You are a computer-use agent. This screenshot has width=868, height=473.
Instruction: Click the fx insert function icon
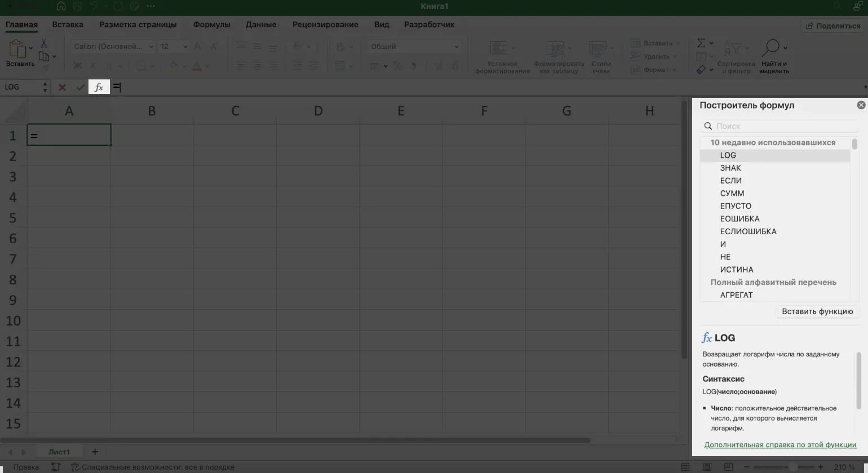pyautogui.click(x=99, y=87)
